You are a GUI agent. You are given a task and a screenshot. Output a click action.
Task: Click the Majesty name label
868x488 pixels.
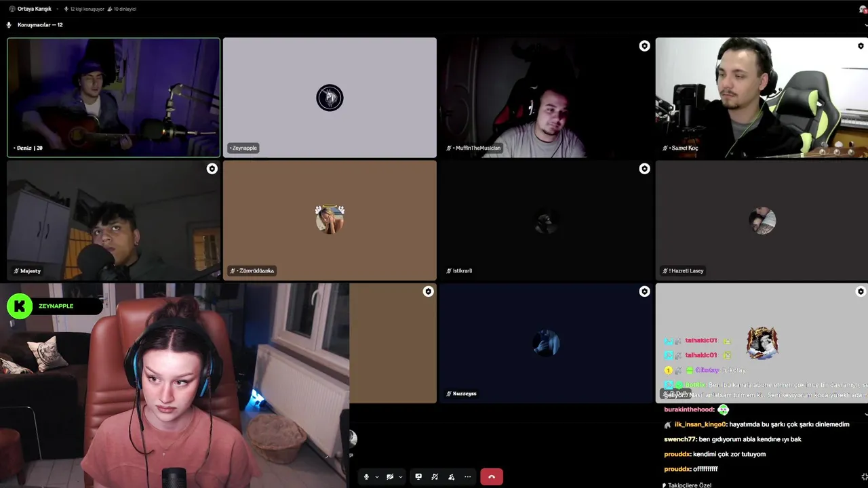coord(27,271)
